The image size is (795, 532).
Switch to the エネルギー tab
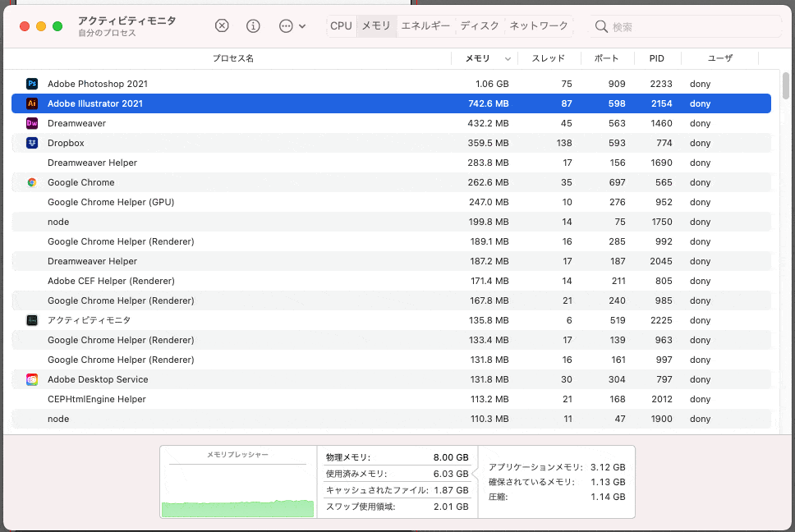(425, 25)
